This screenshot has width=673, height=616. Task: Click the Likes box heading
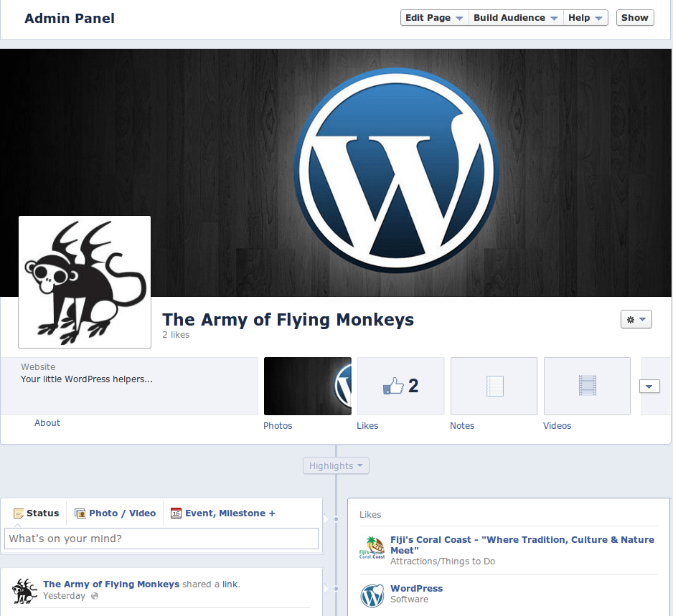pyautogui.click(x=370, y=514)
